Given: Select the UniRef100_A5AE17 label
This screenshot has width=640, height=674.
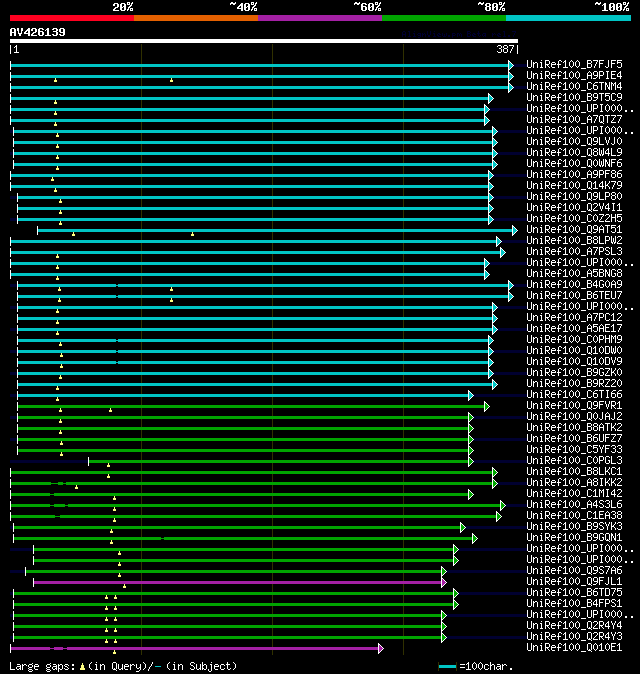Looking at the screenshot, I should 574,328.
